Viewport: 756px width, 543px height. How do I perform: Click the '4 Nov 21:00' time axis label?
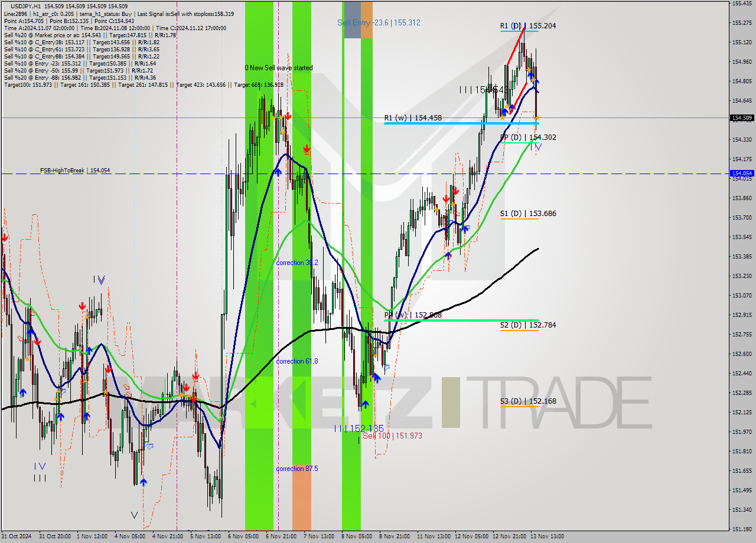[167, 537]
